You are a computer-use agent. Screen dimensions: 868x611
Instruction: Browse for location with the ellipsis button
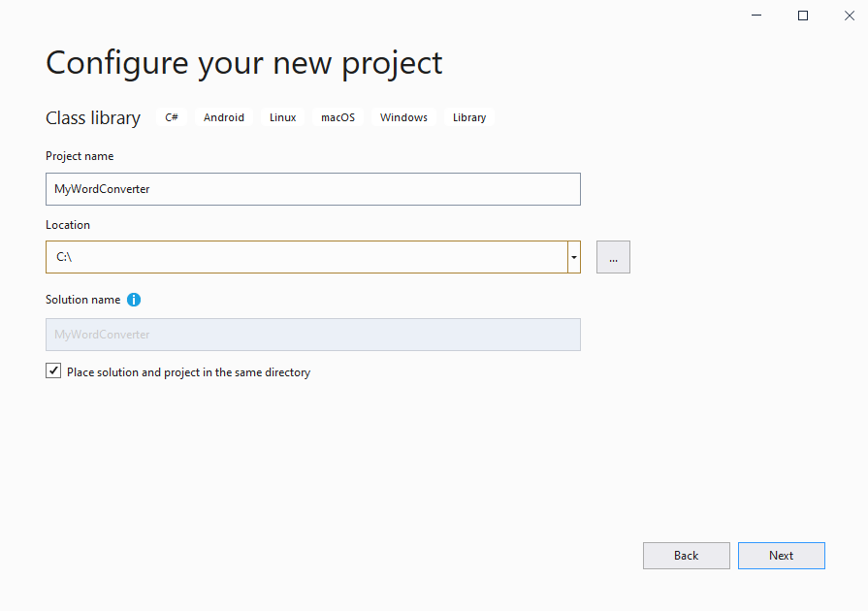pyautogui.click(x=613, y=257)
